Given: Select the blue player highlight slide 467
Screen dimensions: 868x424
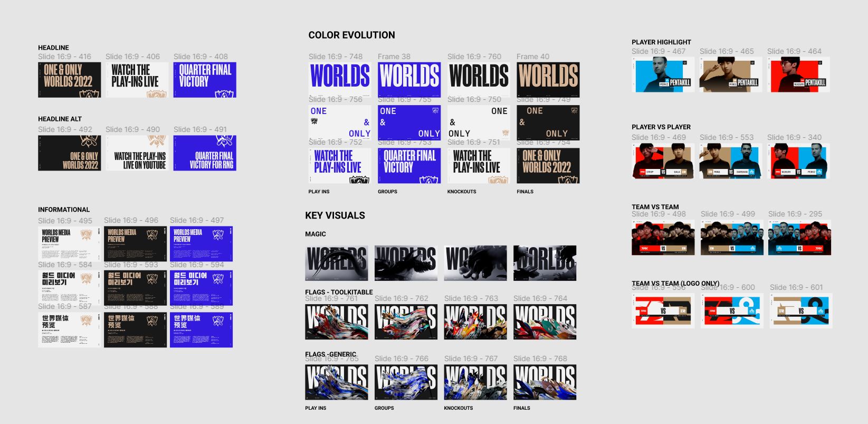Looking at the screenshot, I should click(x=663, y=74).
